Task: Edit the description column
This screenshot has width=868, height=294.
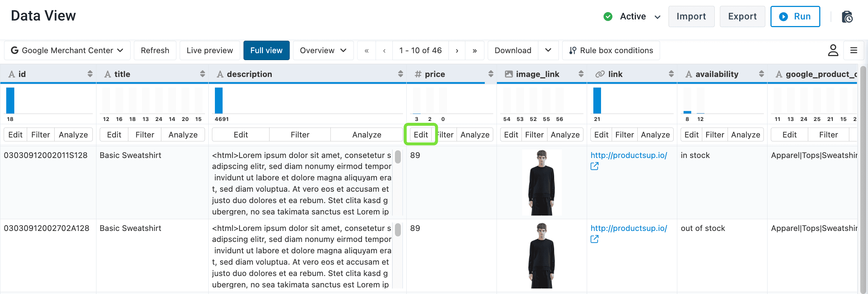Action: point(241,135)
